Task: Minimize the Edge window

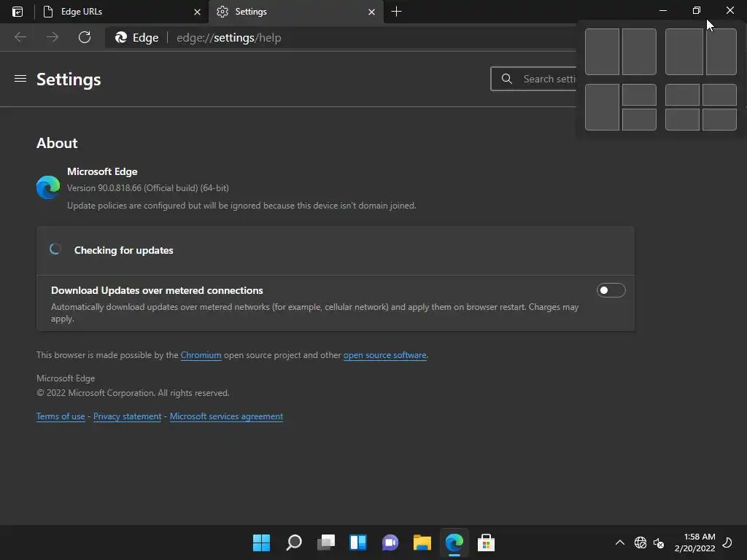Action: (662, 10)
